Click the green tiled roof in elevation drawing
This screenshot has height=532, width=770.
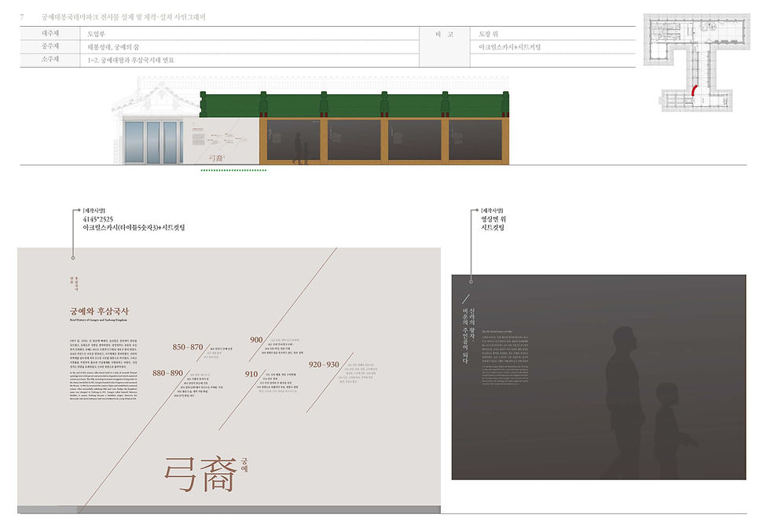click(x=354, y=105)
